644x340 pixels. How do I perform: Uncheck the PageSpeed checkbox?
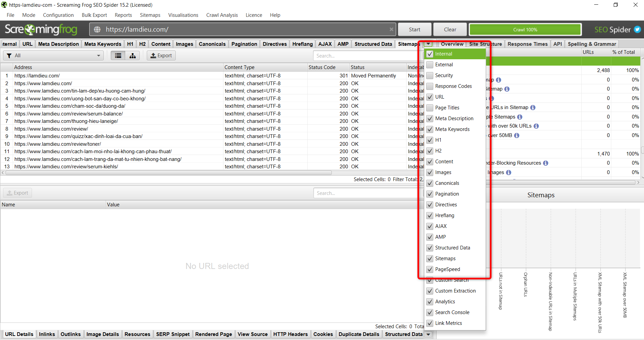pos(430,269)
